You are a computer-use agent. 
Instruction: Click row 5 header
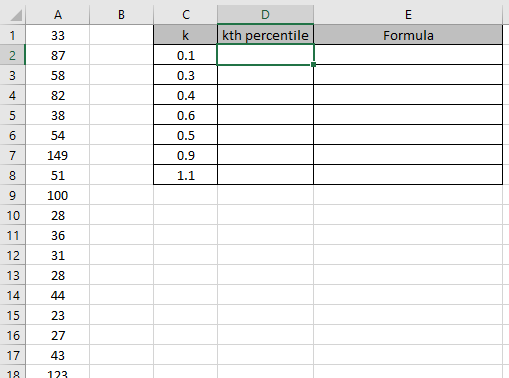point(12,115)
